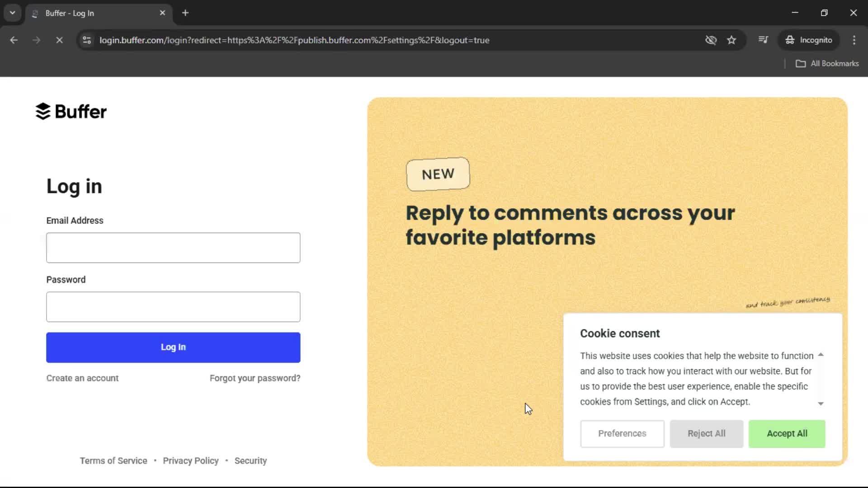Focus the Email Address field
Screen dimensions: 868x488
pyautogui.click(x=173, y=248)
